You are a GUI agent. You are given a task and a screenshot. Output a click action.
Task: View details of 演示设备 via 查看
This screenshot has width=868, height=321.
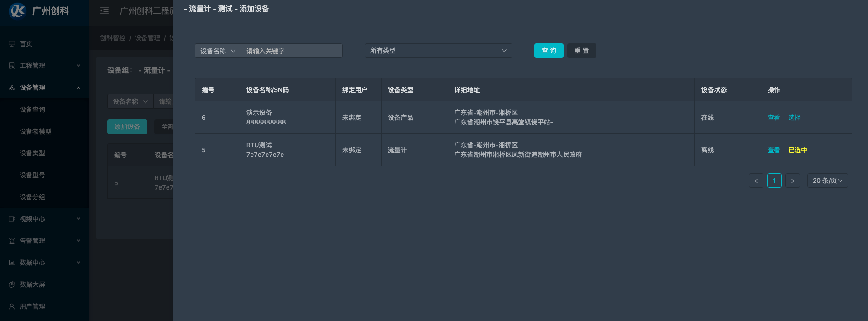[x=774, y=118]
